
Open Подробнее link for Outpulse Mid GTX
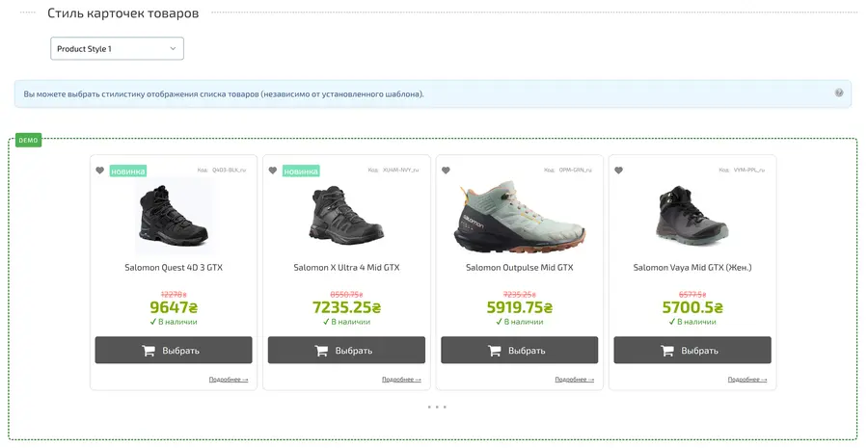(574, 380)
